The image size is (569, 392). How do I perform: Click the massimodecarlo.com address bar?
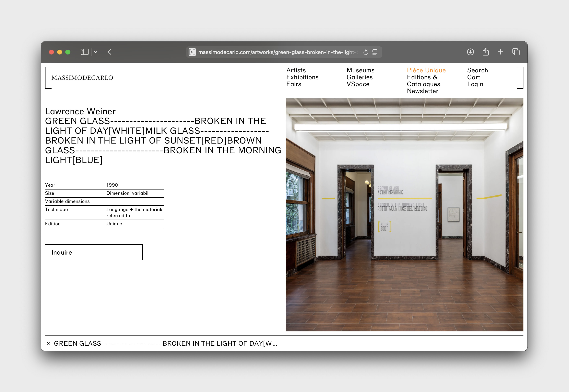[284, 52]
